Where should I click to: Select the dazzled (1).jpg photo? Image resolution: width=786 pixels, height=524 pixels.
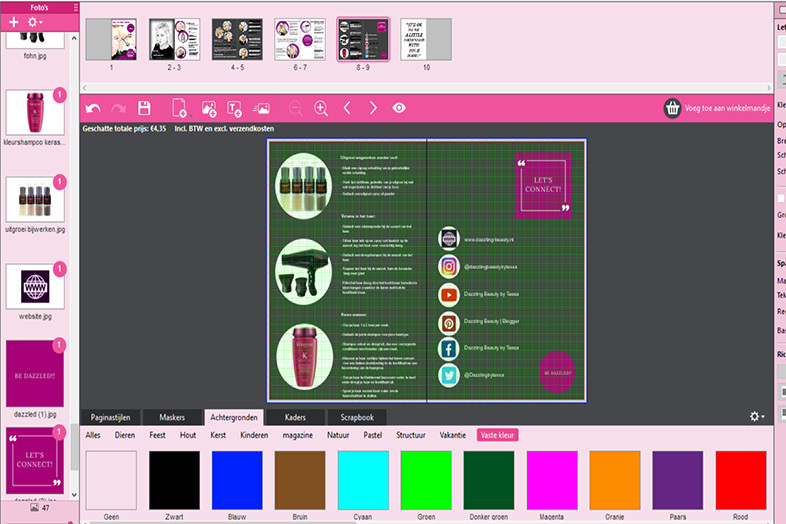pos(35,374)
